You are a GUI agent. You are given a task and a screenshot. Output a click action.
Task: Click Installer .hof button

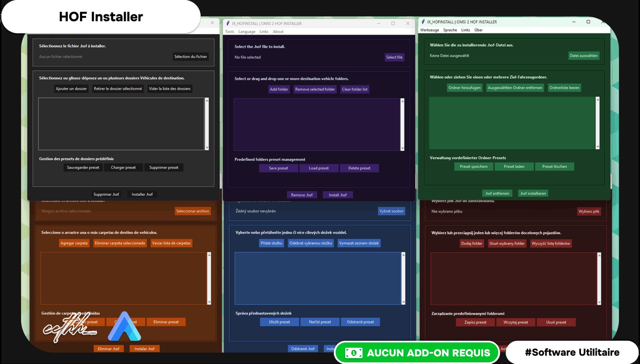tap(142, 194)
